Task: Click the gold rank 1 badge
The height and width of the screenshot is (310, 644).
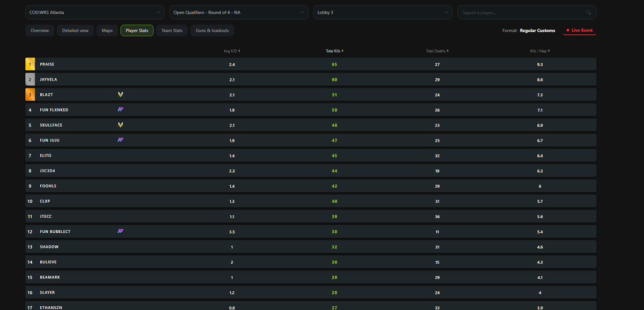Action: pyautogui.click(x=30, y=64)
